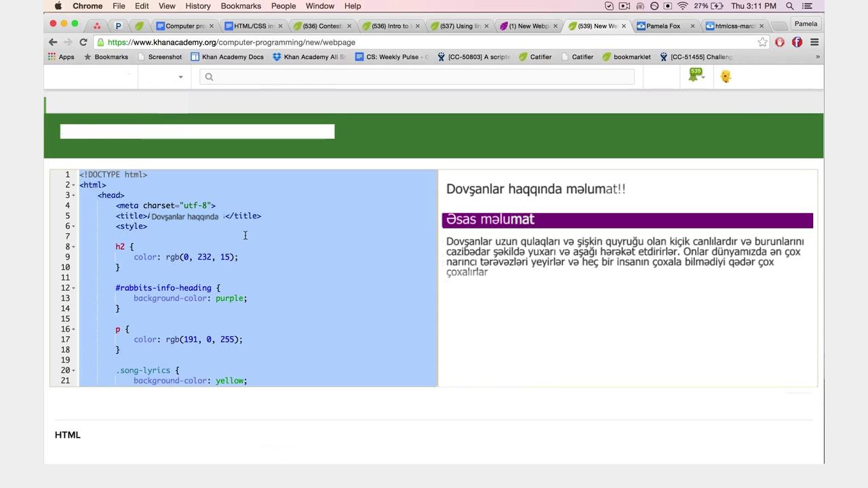Open the dropdown arrow left of the search box
This screenshot has width=868, height=488.
coord(180,77)
